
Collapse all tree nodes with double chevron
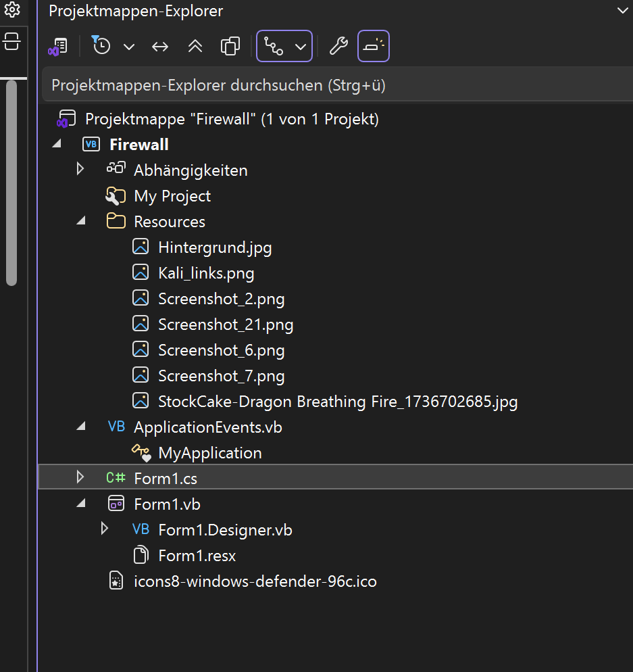pyautogui.click(x=195, y=46)
